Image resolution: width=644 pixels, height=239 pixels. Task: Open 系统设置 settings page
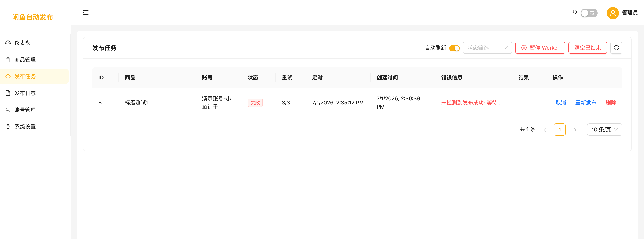pyautogui.click(x=35, y=127)
